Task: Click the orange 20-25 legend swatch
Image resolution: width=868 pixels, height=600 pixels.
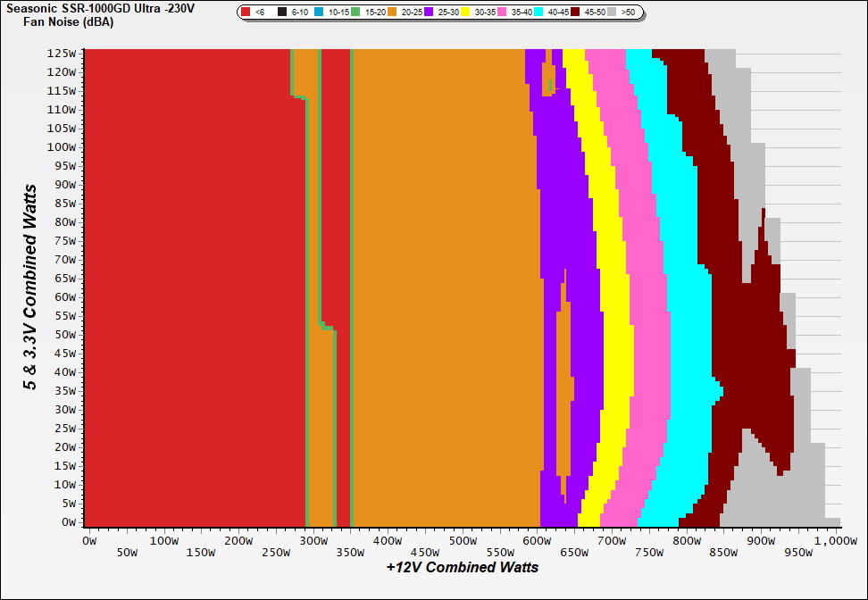Action: (x=393, y=12)
